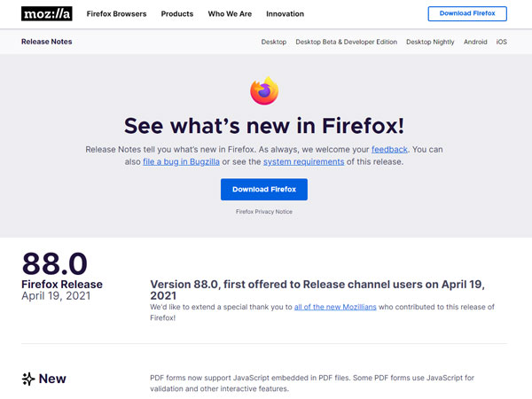The image size is (532, 399).
Task: Go to Release Notes section link
Action: 47,42
